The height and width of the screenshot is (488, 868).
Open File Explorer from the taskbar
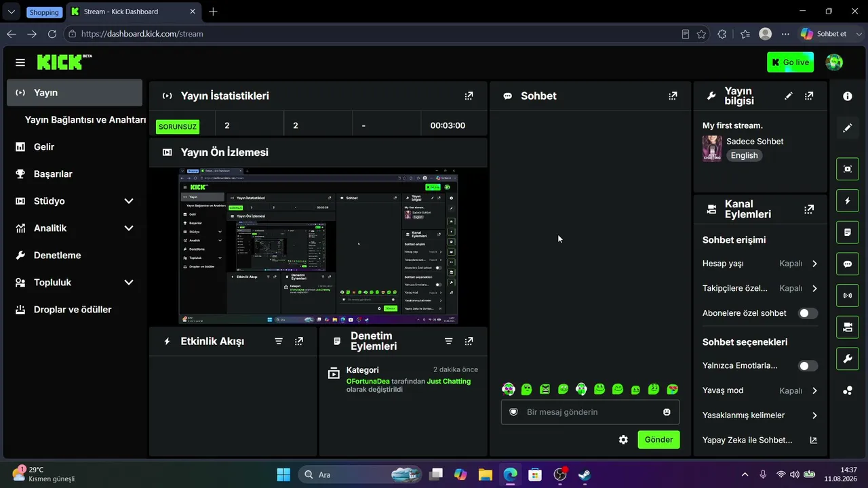485,474
